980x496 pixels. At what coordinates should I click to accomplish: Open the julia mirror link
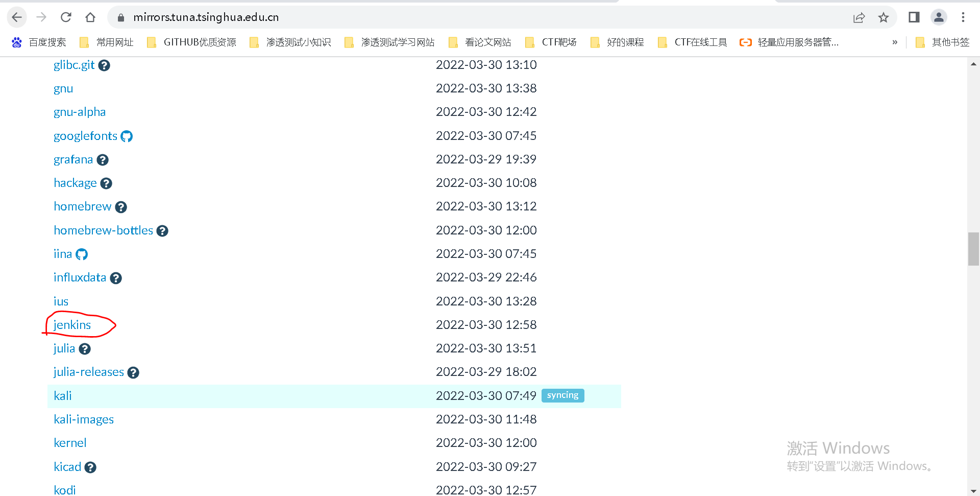click(x=64, y=348)
